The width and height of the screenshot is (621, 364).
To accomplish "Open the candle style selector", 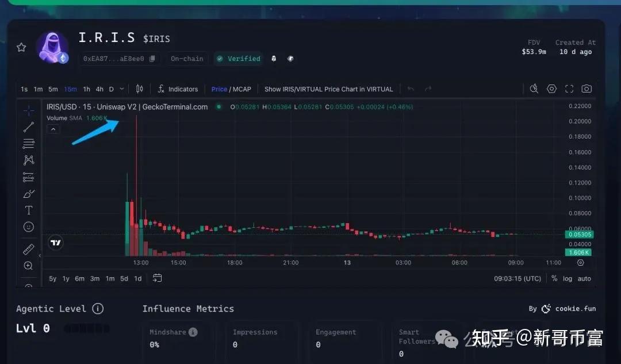I will (139, 89).
